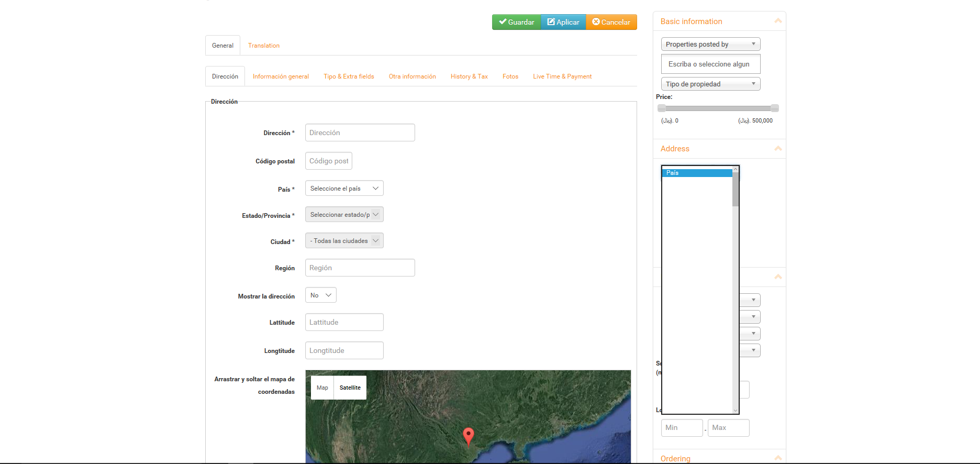The image size is (980, 464).
Task: Open the Tipo de propiedad dropdown
Action: [x=711, y=84]
